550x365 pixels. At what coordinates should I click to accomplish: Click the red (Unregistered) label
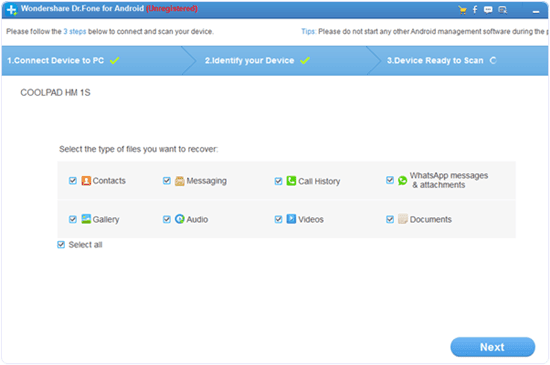coord(172,9)
